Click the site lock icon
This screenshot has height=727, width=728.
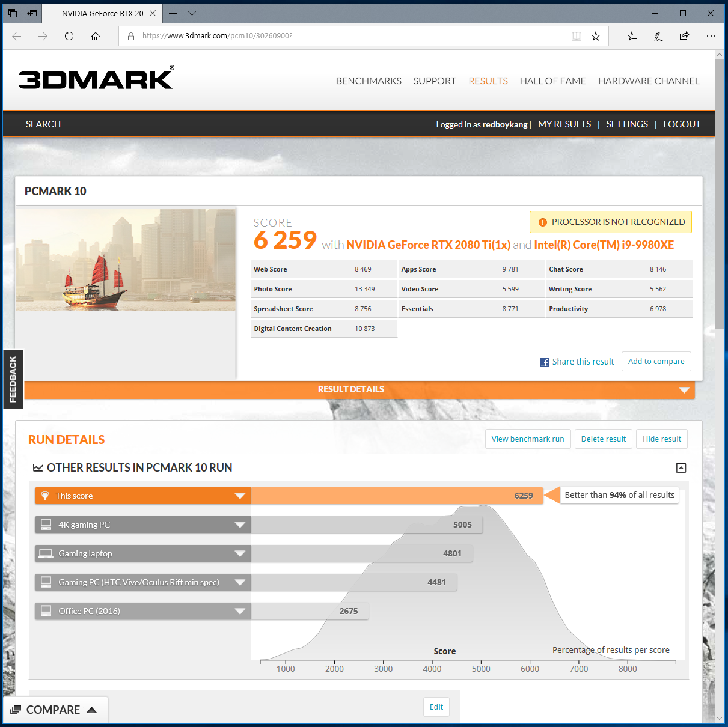[131, 36]
